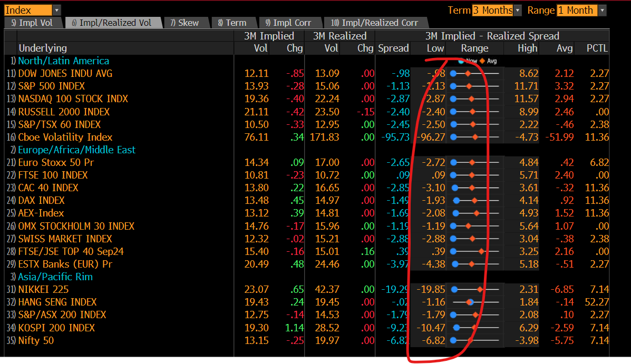This screenshot has height=364, width=631.
Task: Click Hang Seng percentile value 52.27
Action: pyautogui.click(x=597, y=302)
